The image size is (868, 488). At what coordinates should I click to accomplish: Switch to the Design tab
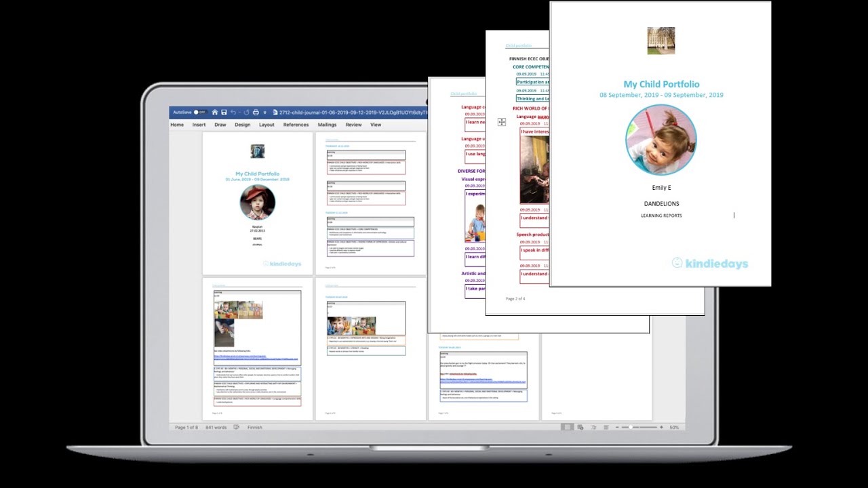(243, 125)
